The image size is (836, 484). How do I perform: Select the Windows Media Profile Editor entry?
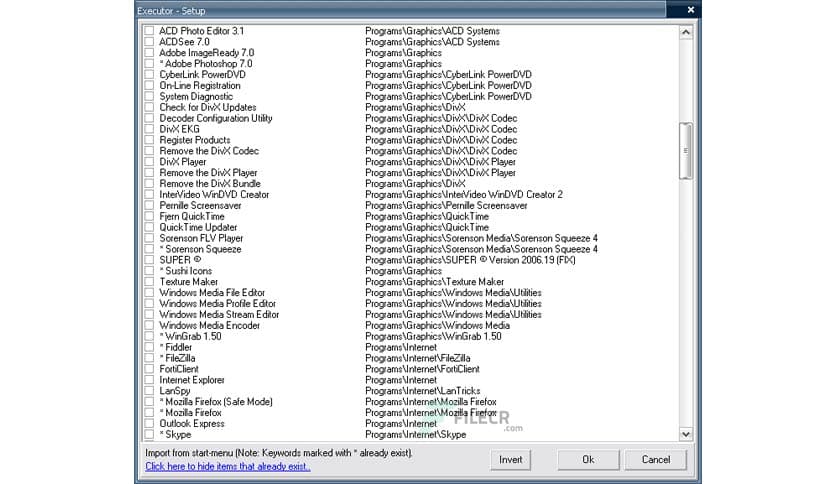point(218,304)
